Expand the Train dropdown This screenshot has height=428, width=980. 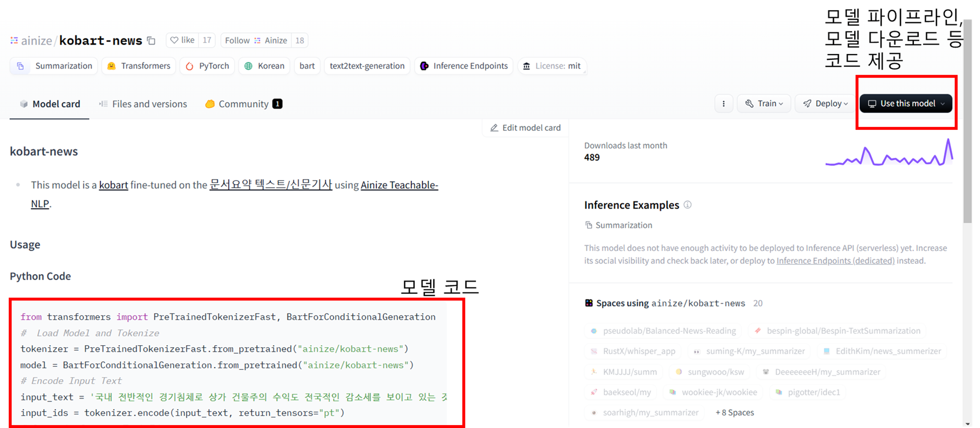764,103
